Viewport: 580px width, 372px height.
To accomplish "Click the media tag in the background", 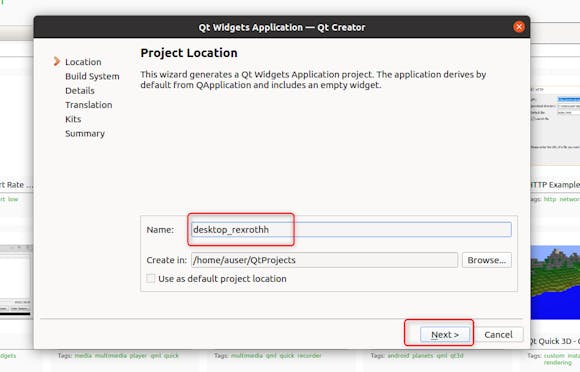I will (x=83, y=355).
